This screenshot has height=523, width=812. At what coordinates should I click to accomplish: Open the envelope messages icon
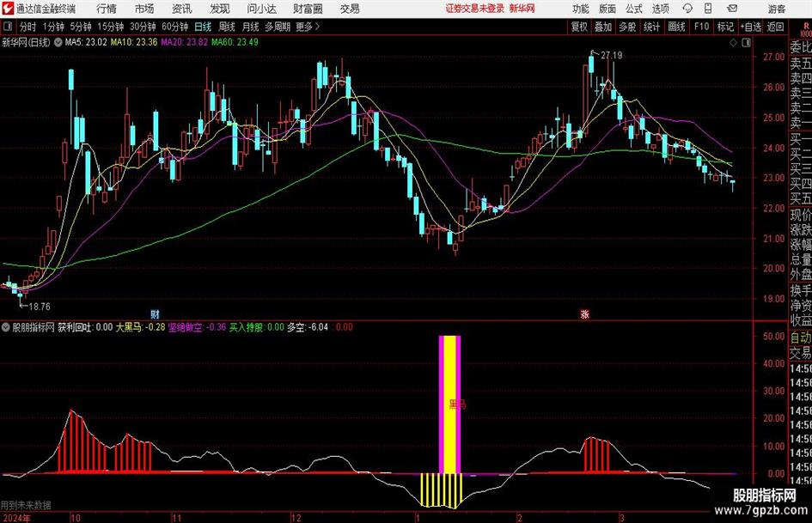pos(732,9)
